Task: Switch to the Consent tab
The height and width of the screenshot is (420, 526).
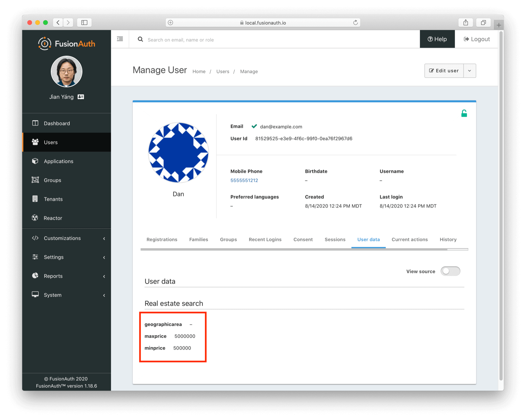Action: pyautogui.click(x=303, y=240)
